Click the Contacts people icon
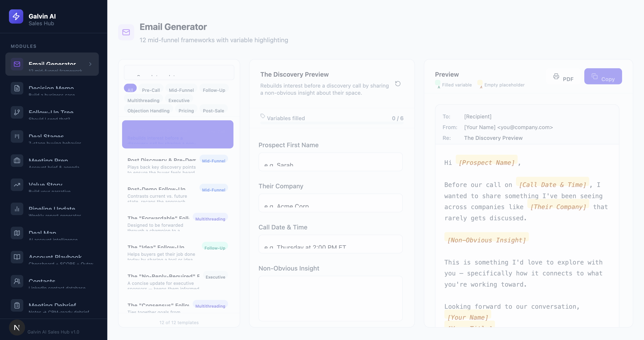Viewport: 644px width, 340px height. click(17, 281)
